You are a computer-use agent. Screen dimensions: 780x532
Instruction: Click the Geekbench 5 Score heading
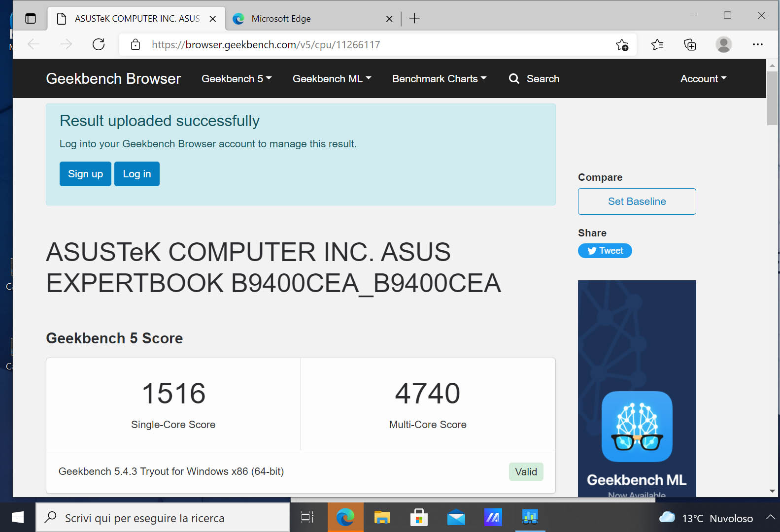[114, 338]
